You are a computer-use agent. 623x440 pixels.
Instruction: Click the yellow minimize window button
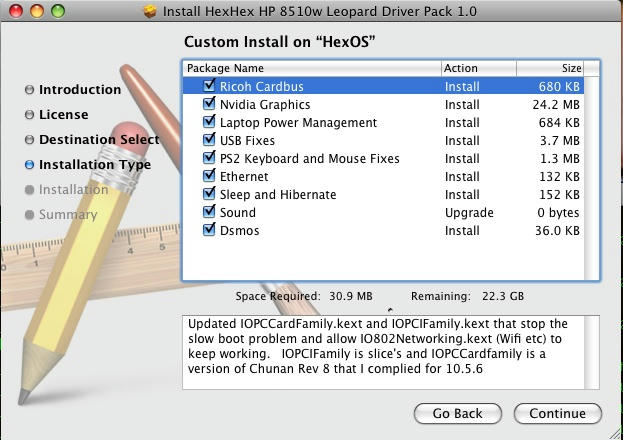(37, 11)
